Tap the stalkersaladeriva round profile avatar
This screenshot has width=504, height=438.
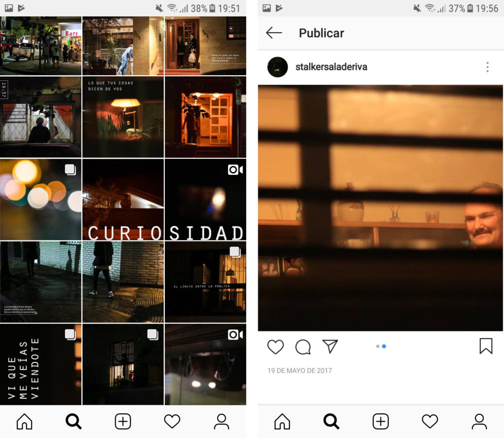[278, 67]
